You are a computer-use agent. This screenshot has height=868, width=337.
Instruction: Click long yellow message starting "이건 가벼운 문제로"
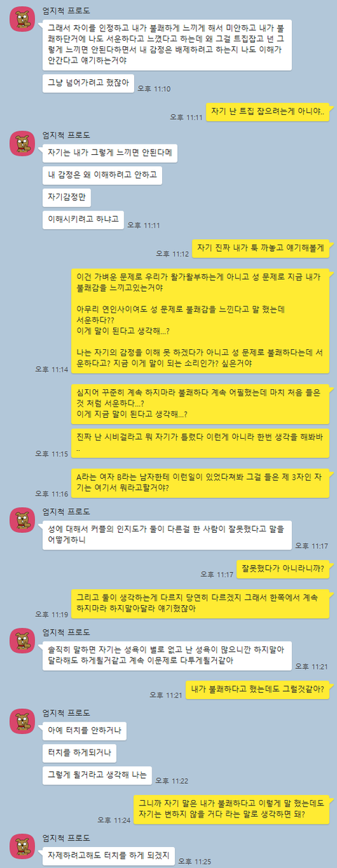[x=201, y=320]
